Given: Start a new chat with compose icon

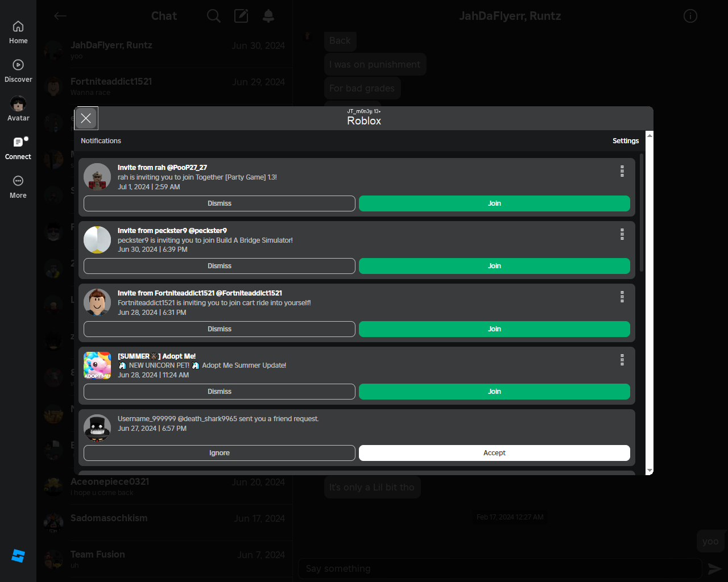Looking at the screenshot, I should [241, 16].
